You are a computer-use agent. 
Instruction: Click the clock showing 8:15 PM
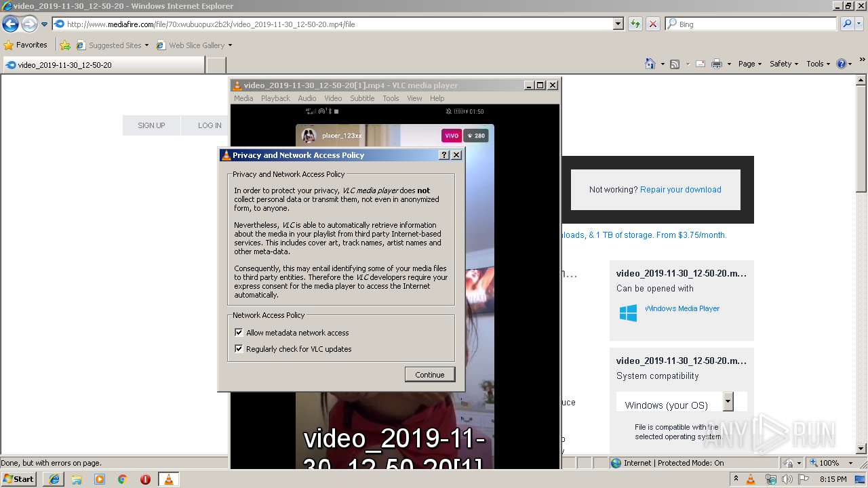coord(833,479)
